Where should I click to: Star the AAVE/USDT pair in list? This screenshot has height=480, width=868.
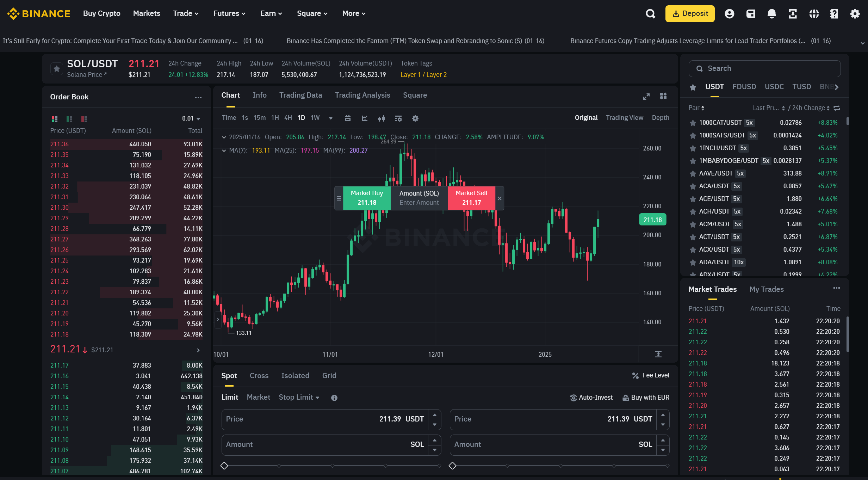[693, 174]
